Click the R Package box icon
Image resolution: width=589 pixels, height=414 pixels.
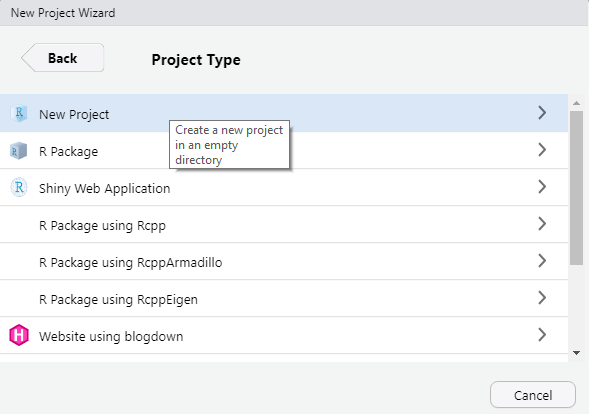(18, 151)
